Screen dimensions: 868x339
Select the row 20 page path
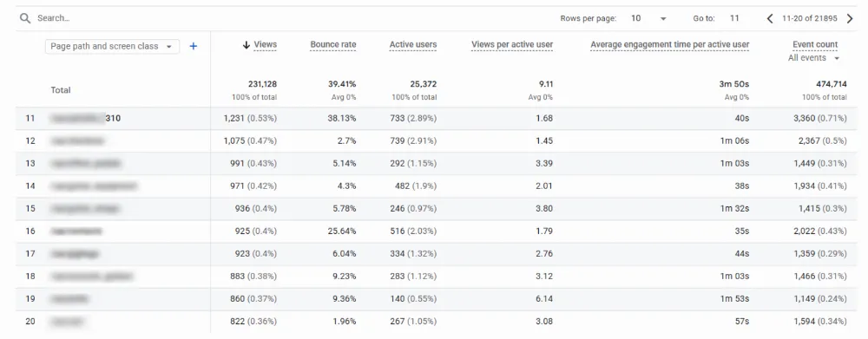[x=67, y=322]
